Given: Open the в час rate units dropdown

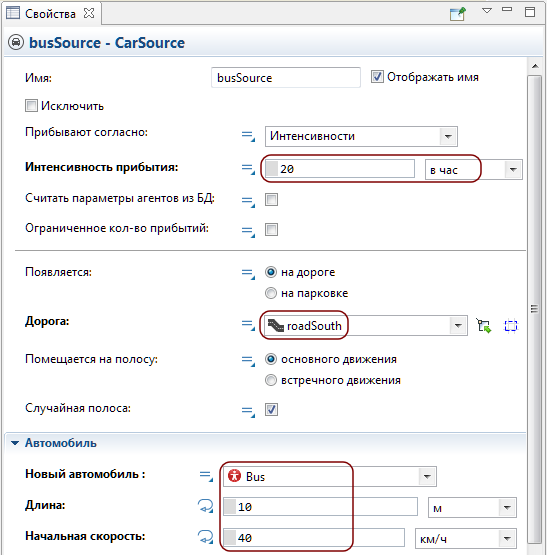Looking at the screenshot, I should click(473, 170).
